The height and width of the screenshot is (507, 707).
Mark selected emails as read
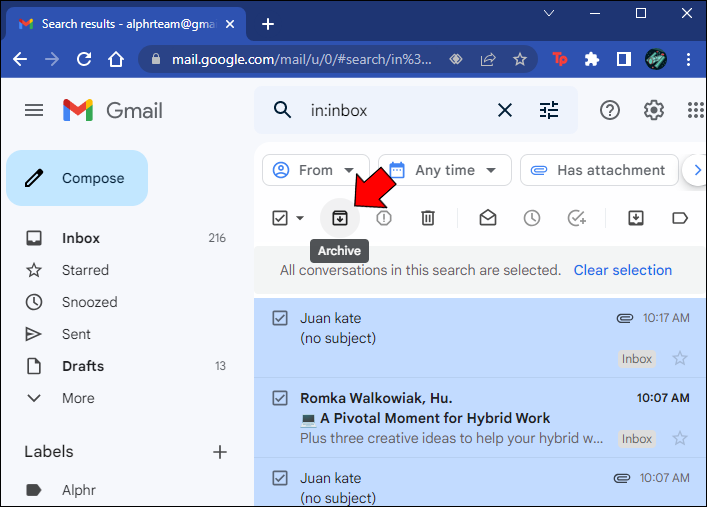coord(487,218)
